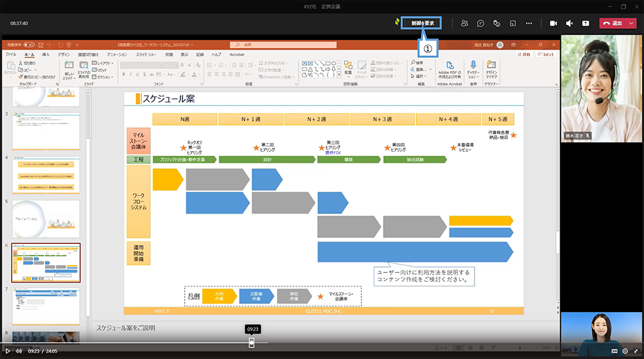Click the New Slide (新しいスライド) icon
This screenshot has width=644, height=359.
(x=69, y=65)
